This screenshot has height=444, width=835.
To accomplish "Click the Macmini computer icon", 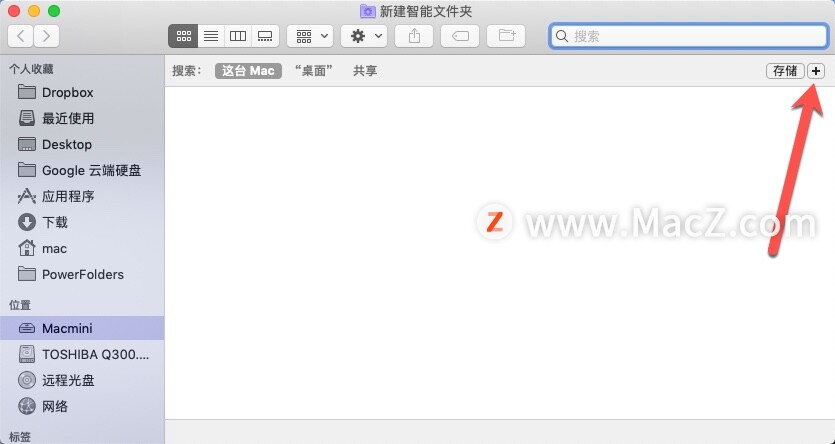I will 27,328.
